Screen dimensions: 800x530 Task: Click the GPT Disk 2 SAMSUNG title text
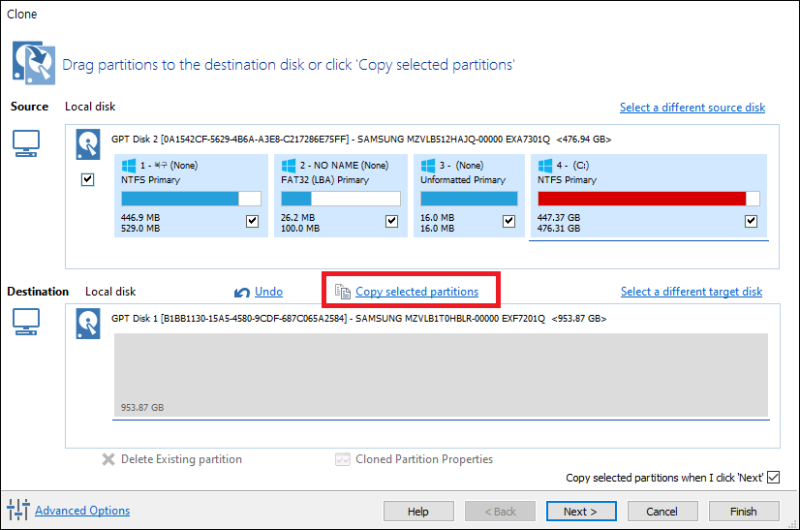click(361, 139)
